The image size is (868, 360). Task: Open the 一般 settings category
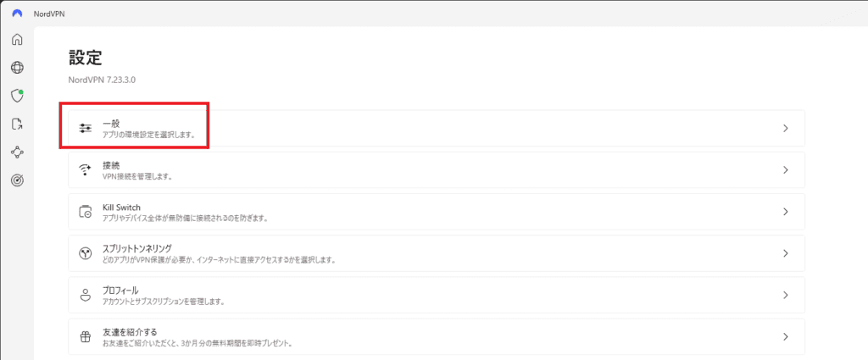pos(437,128)
